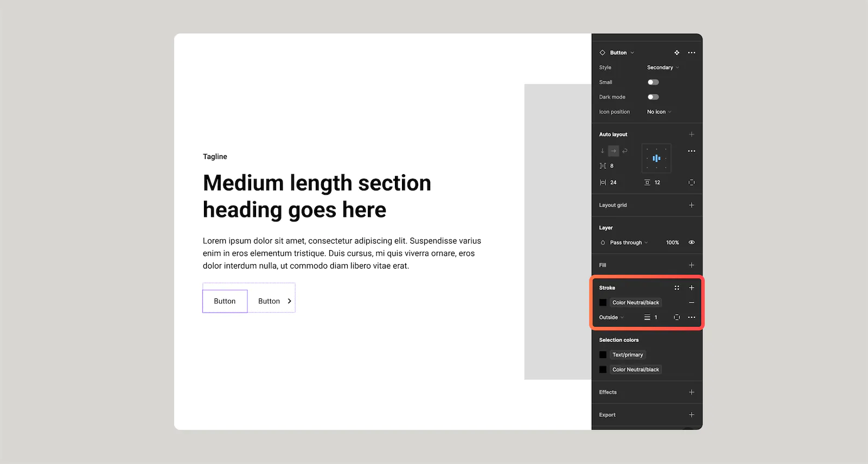Click the Text/primary selection color label
Screen dimensions: 868x464
click(628, 355)
